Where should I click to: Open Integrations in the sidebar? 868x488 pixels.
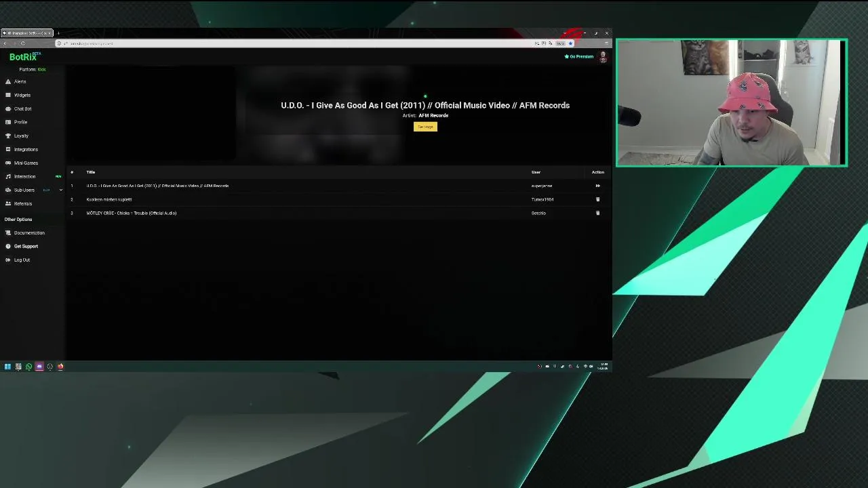[x=26, y=149]
